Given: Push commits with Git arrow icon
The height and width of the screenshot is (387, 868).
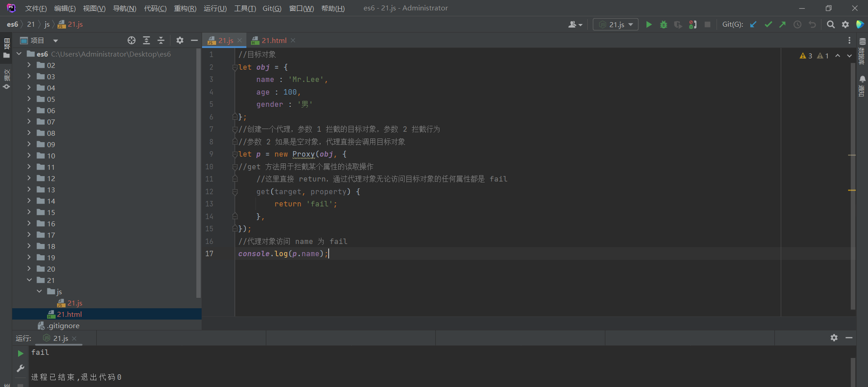Looking at the screenshot, I should click(x=783, y=24).
